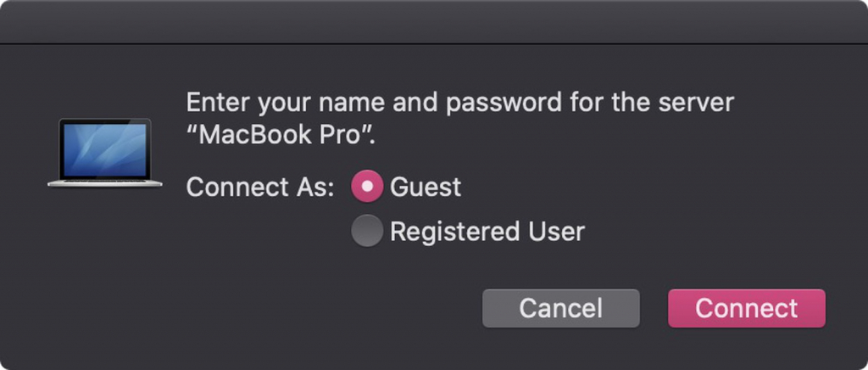
Task: Click the silver base of laptop icon
Action: point(105,182)
